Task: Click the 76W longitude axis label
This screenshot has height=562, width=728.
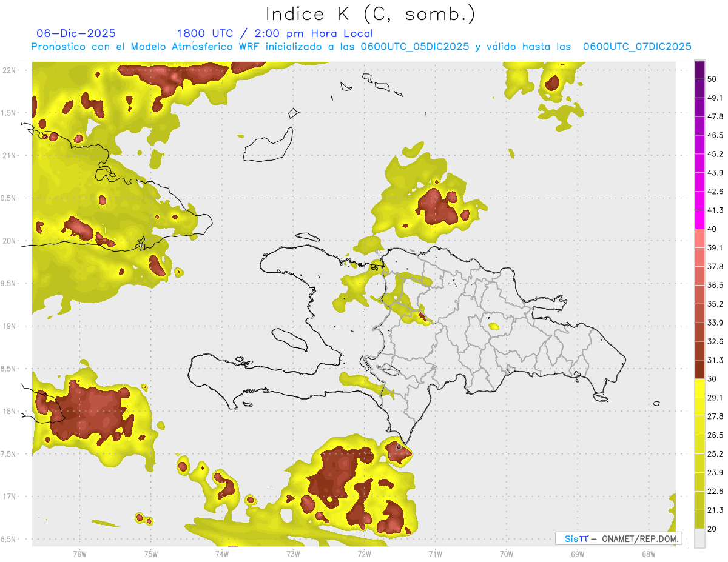Action: (x=79, y=554)
